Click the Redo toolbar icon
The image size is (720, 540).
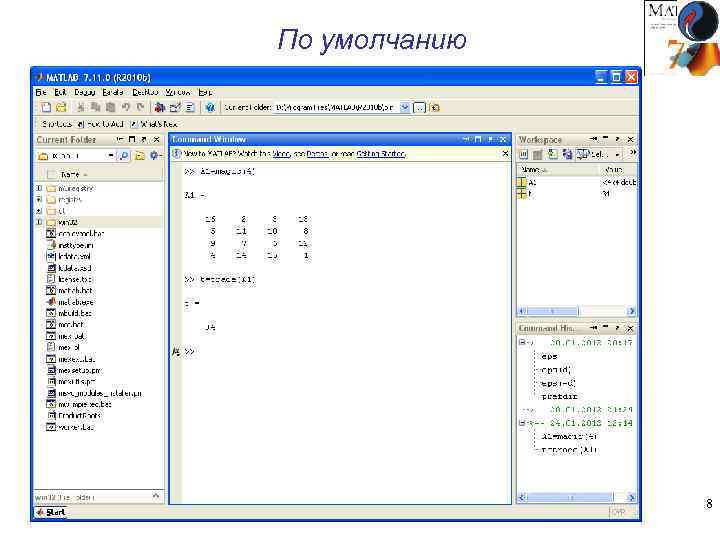click(x=141, y=107)
